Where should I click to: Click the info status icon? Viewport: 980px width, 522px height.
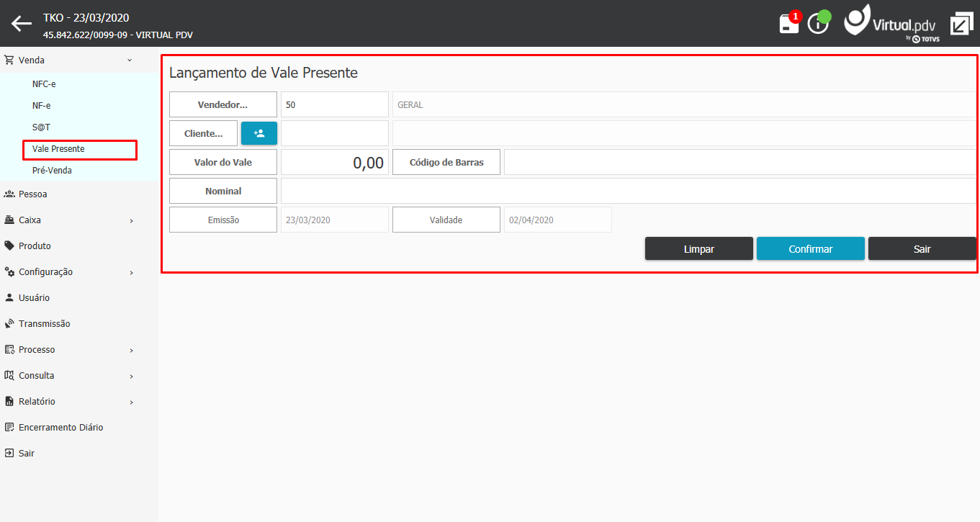(x=819, y=22)
